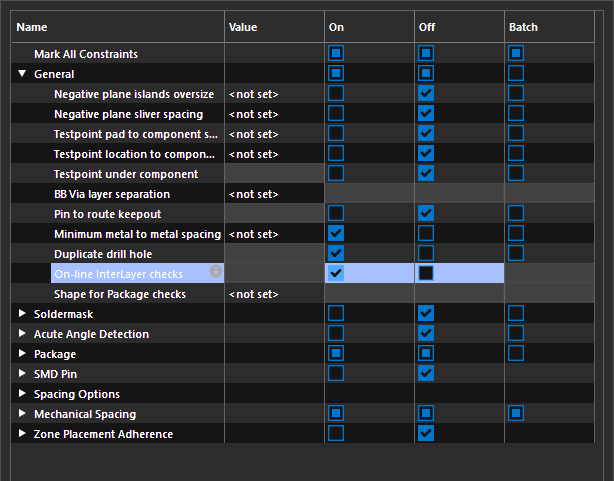Enable On for Pin to route keepout
The image size is (614, 481).
point(336,213)
